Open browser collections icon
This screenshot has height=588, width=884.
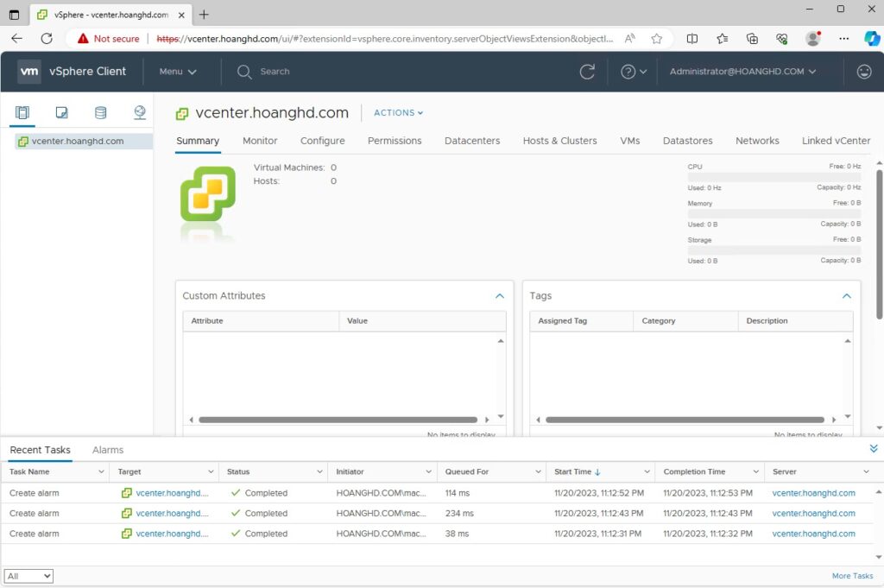click(x=752, y=38)
